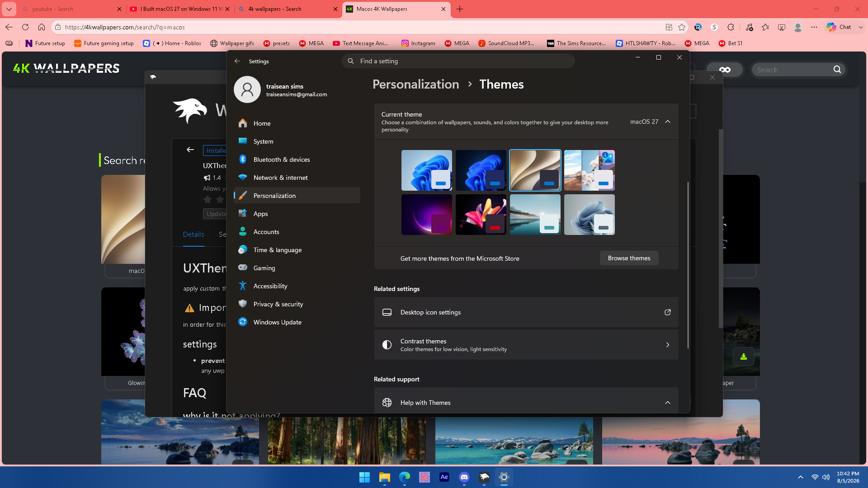Open After Effects from taskbar
The width and height of the screenshot is (868, 488).
[444, 477]
